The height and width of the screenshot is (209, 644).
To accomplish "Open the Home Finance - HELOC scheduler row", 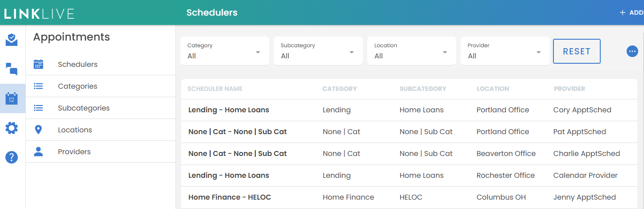I will tap(230, 197).
